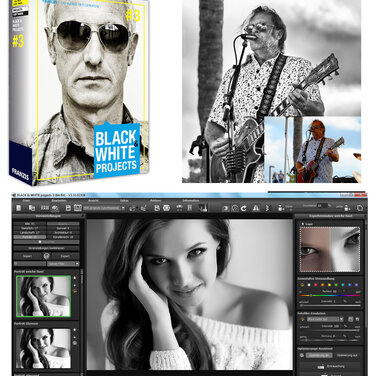Viewport: 376px width, 376px height.
Task: Click the floppy disk icon left of the printer
Action: 157,208
